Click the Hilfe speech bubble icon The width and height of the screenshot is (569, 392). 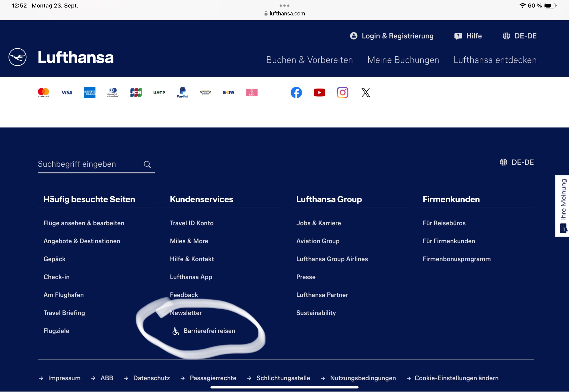[458, 36]
